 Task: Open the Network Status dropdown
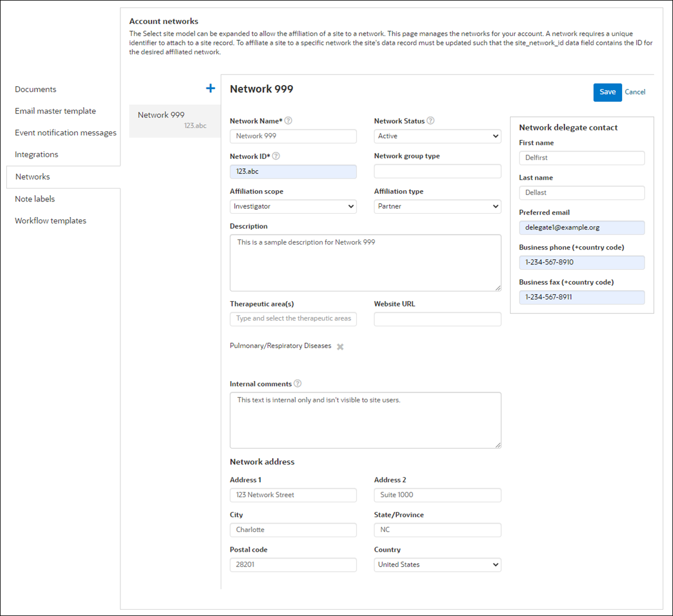(438, 136)
